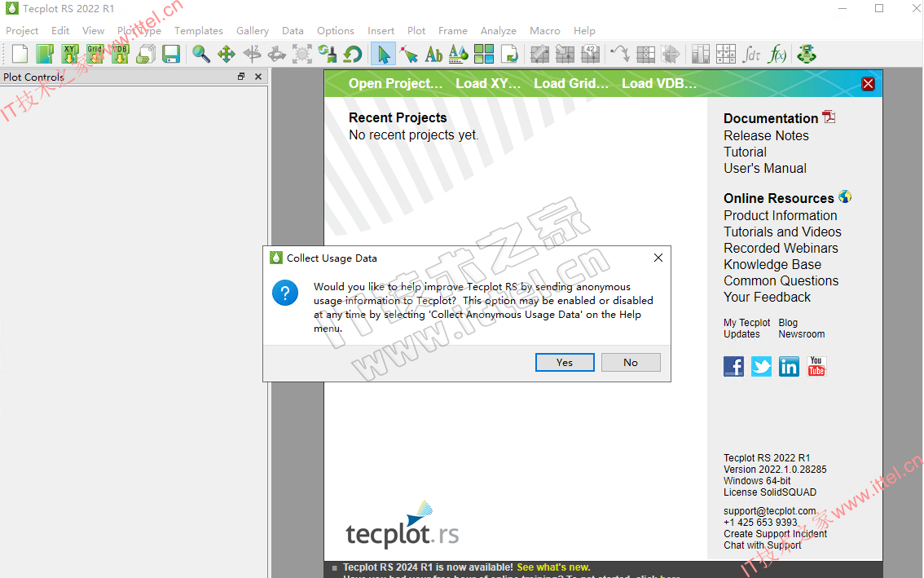Click the ruler on grid icon
This screenshot has width=924, height=578.
click(x=539, y=55)
